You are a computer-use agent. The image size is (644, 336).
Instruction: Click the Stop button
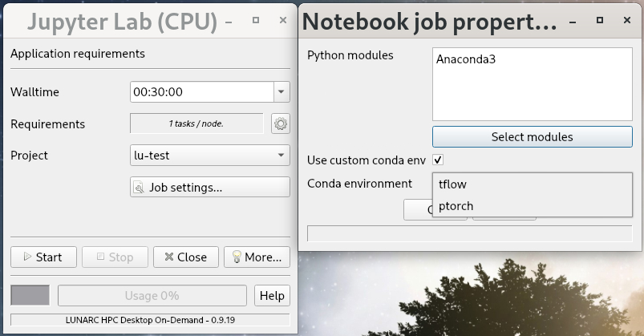pos(115,257)
